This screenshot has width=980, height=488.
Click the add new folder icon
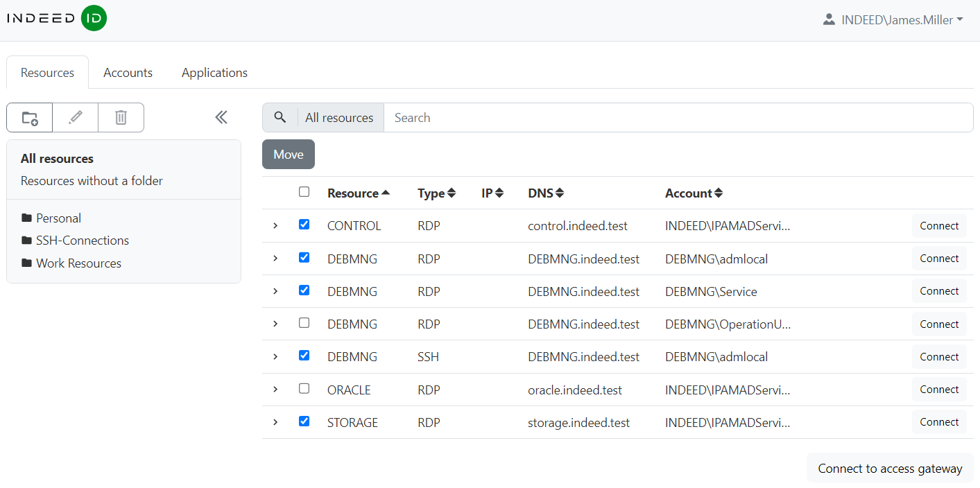[30, 118]
